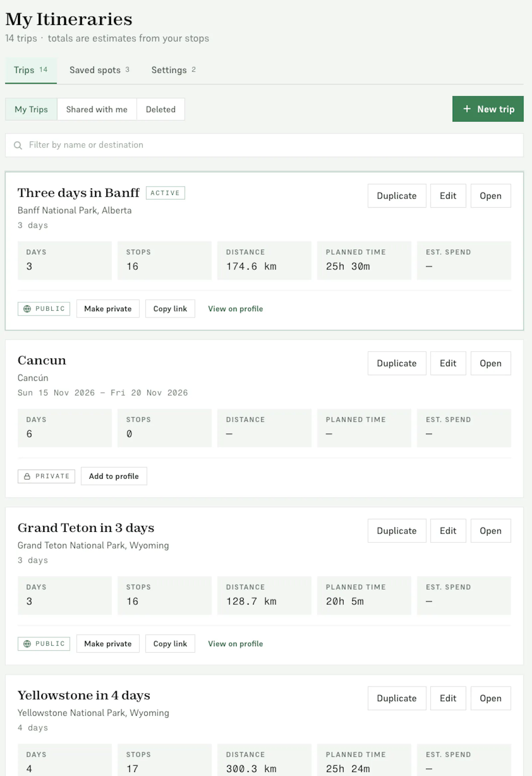Copy link for the Banff trip
The height and width of the screenshot is (776, 532).
(x=170, y=309)
